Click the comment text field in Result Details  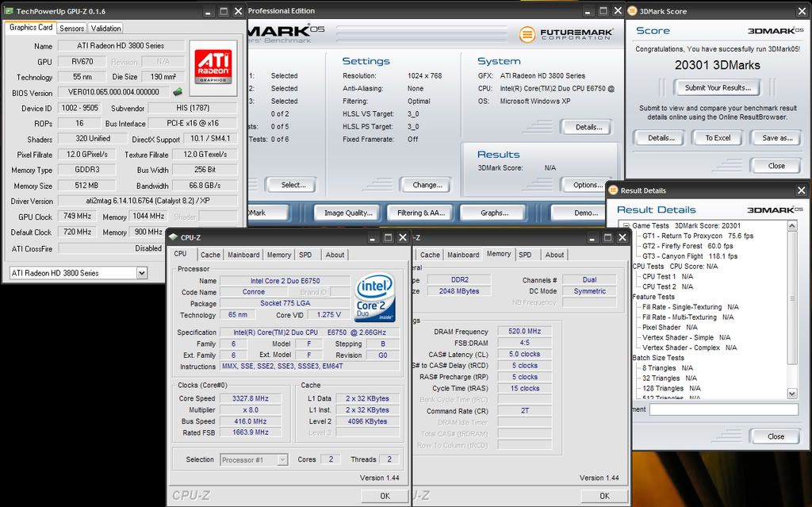[723, 409]
